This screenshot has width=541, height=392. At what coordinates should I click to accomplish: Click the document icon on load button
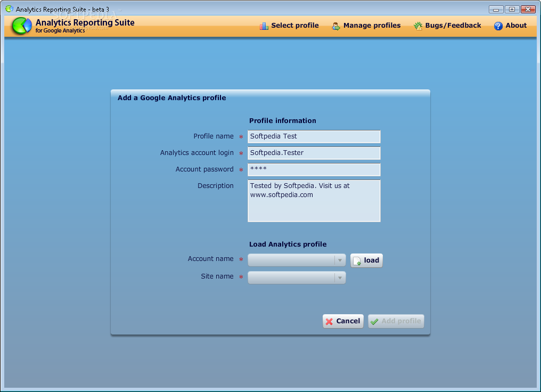pyautogui.click(x=357, y=261)
